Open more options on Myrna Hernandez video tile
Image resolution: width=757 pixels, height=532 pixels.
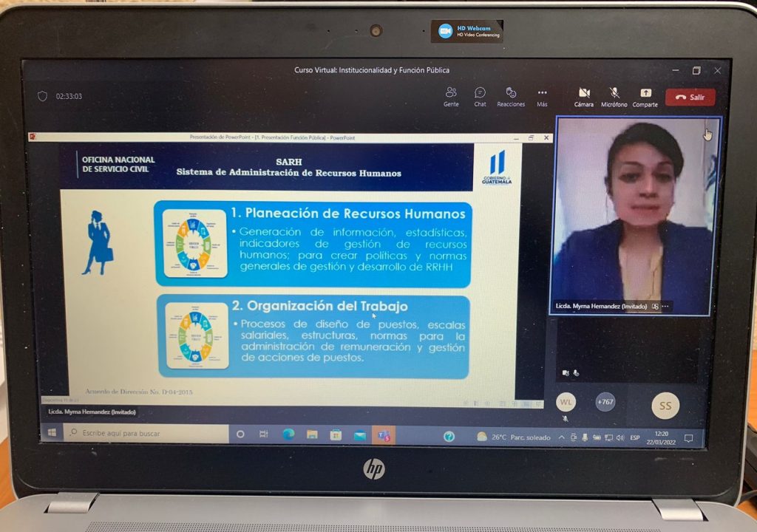[x=666, y=306]
